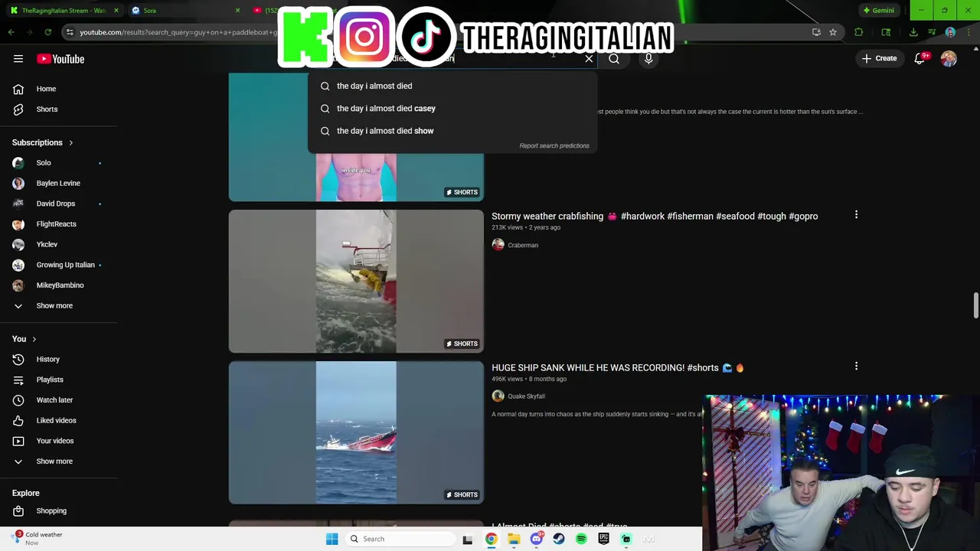Click the YouTube page scrollbar thumb
The width and height of the screenshot is (980, 551).
pos(976,305)
